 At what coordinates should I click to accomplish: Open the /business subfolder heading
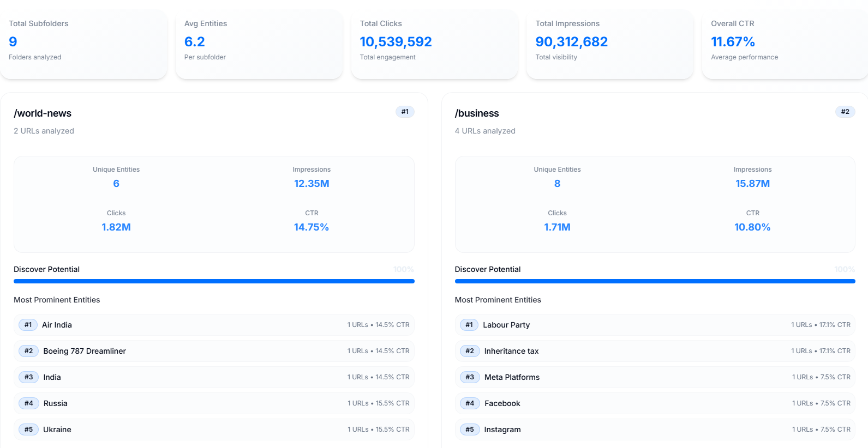(x=477, y=113)
